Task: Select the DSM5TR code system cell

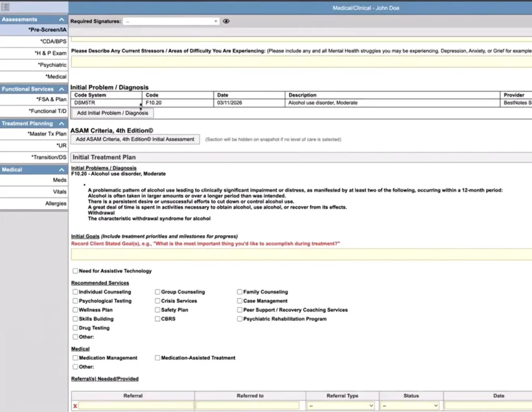Action: 107,103
